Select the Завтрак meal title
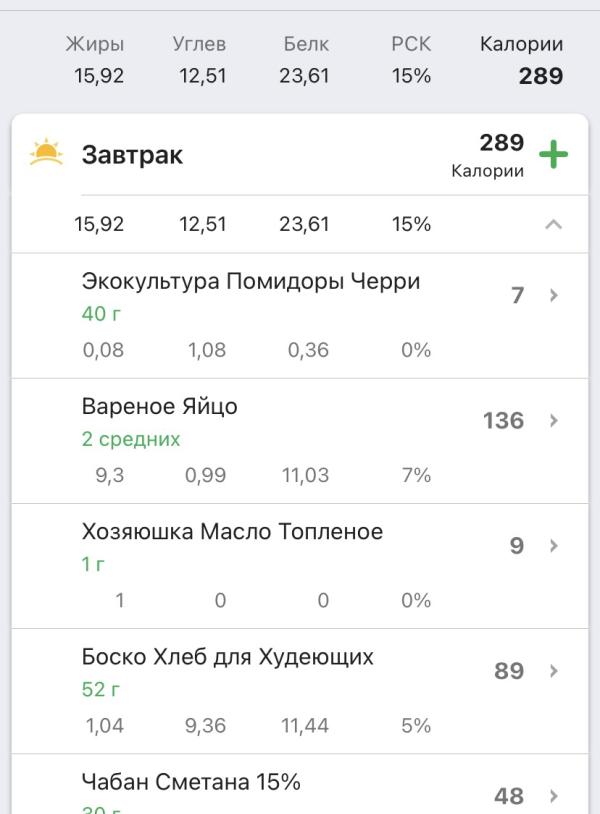Viewport: 600px width, 814px height. click(132, 156)
